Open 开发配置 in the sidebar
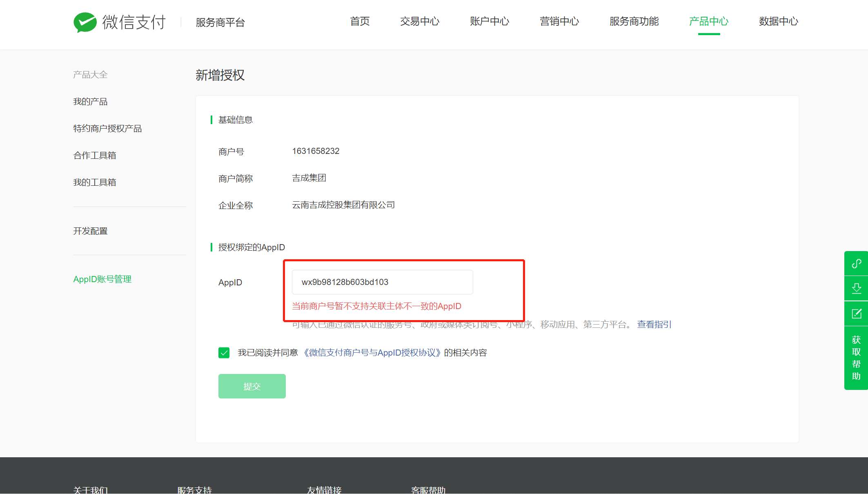Screen dimensions: 868x494 tap(90, 231)
